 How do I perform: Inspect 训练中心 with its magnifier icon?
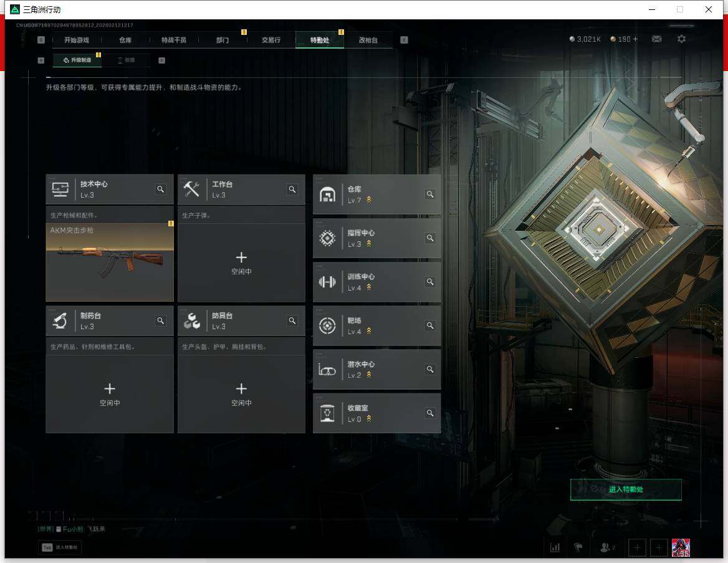click(x=430, y=282)
